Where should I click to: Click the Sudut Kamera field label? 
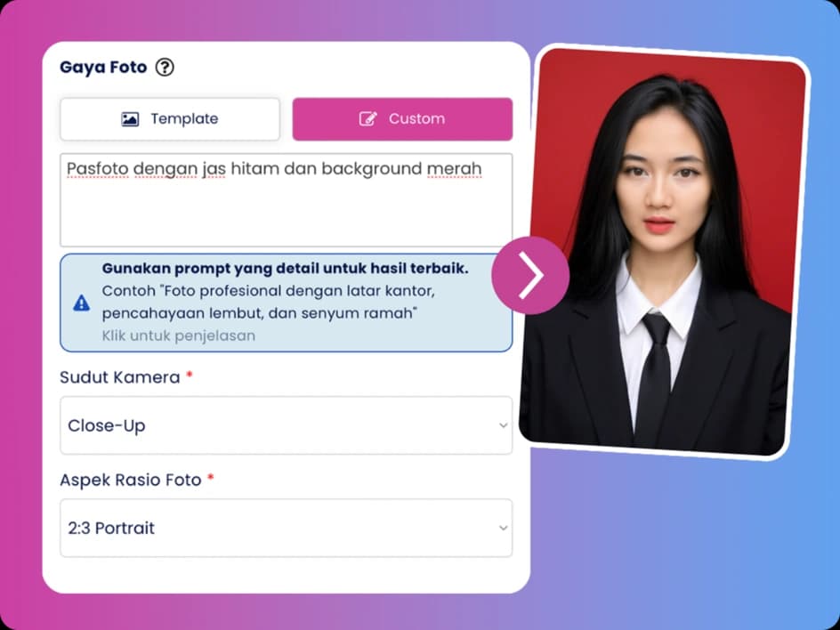pos(119,377)
